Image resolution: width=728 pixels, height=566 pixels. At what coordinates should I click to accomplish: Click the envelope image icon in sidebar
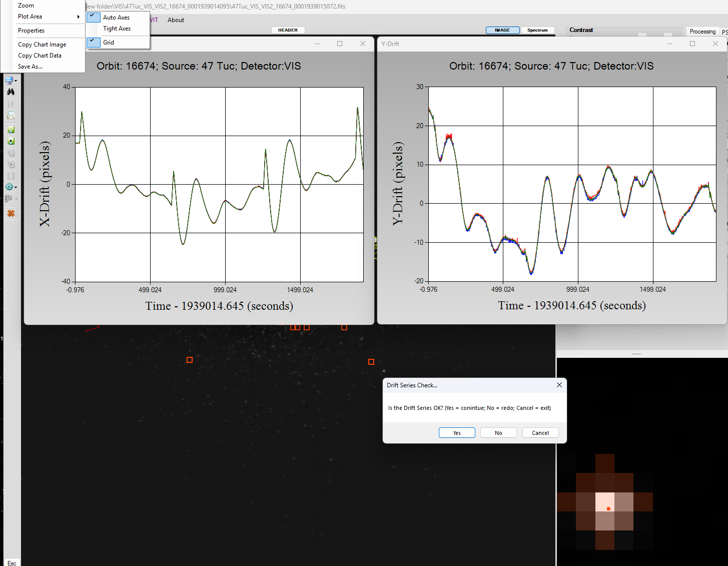click(x=11, y=116)
